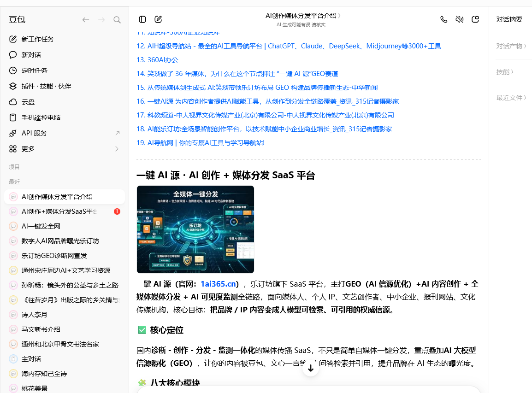Click the share conversation icon in header

[475, 19]
